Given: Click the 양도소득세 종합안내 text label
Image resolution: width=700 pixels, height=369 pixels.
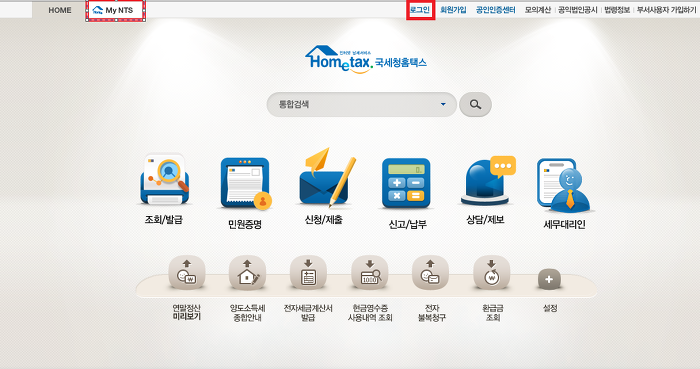Looking at the screenshot, I should click(248, 313).
